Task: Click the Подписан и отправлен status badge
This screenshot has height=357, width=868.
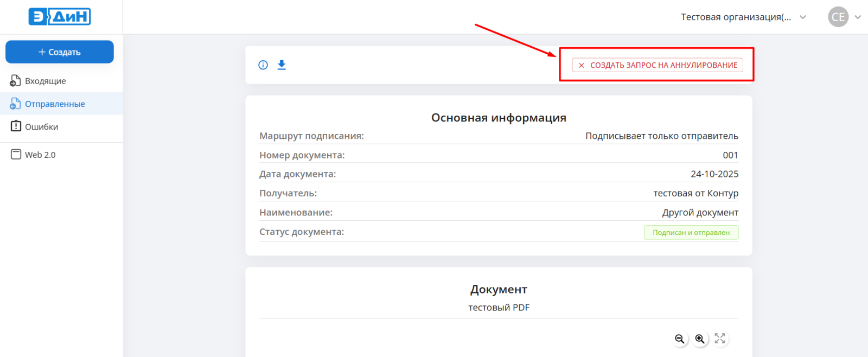Action: click(691, 232)
